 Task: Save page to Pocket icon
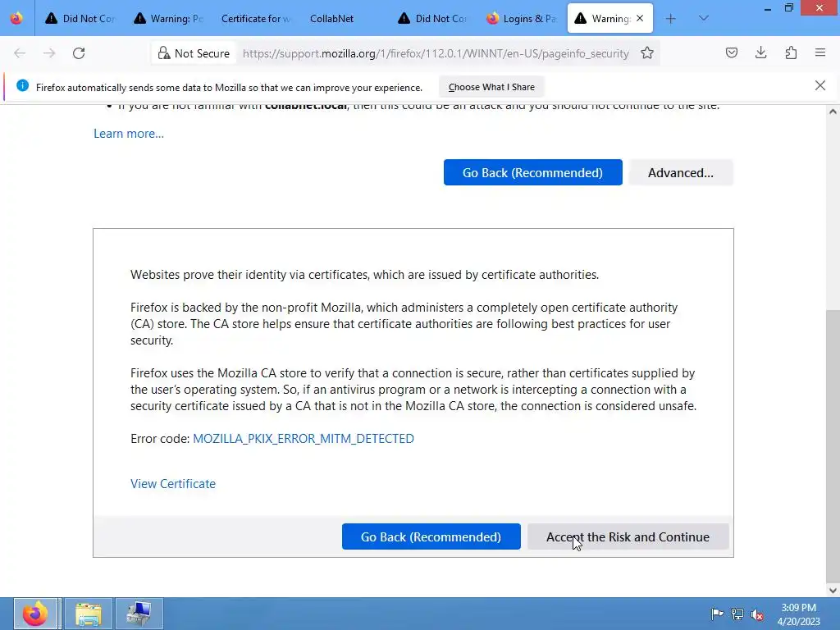point(731,53)
